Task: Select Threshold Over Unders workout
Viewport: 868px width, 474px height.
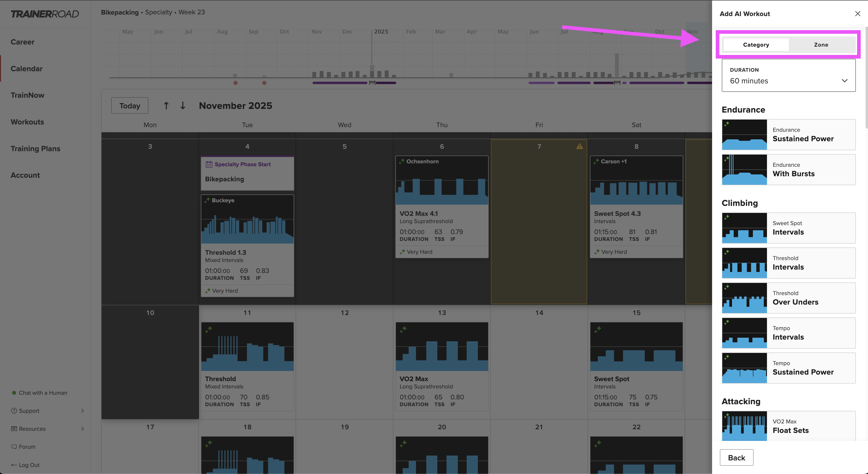Action: coord(789,298)
